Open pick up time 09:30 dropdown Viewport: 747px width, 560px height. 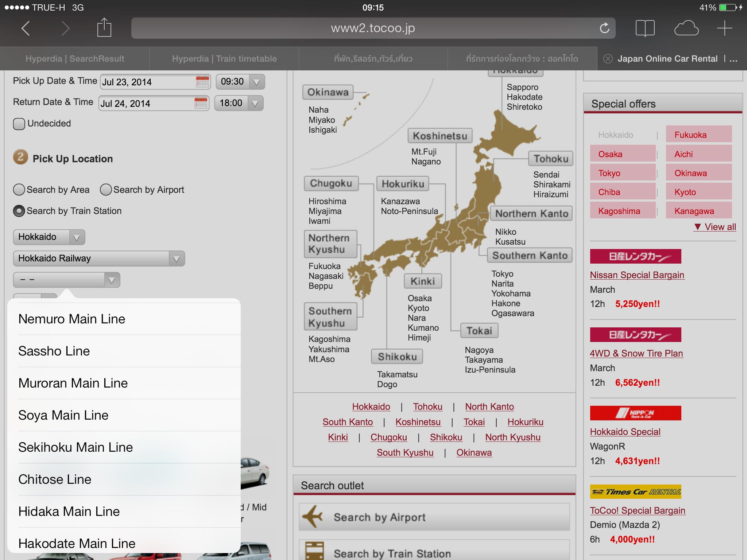pos(240,82)
